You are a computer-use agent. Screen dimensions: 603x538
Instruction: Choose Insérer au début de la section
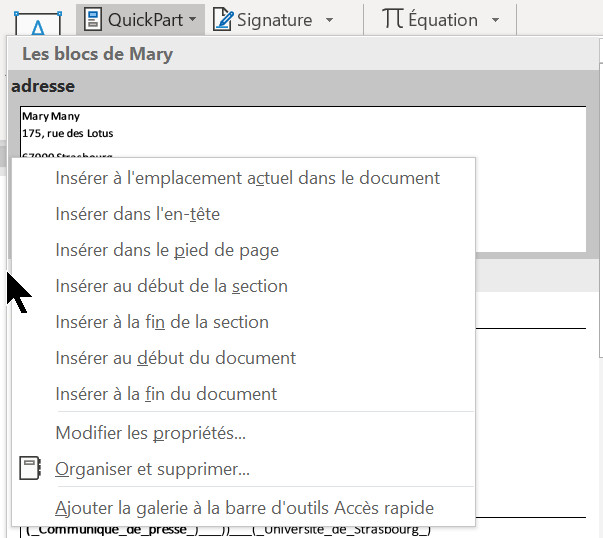pyautogui.click(x=171, y=286)
